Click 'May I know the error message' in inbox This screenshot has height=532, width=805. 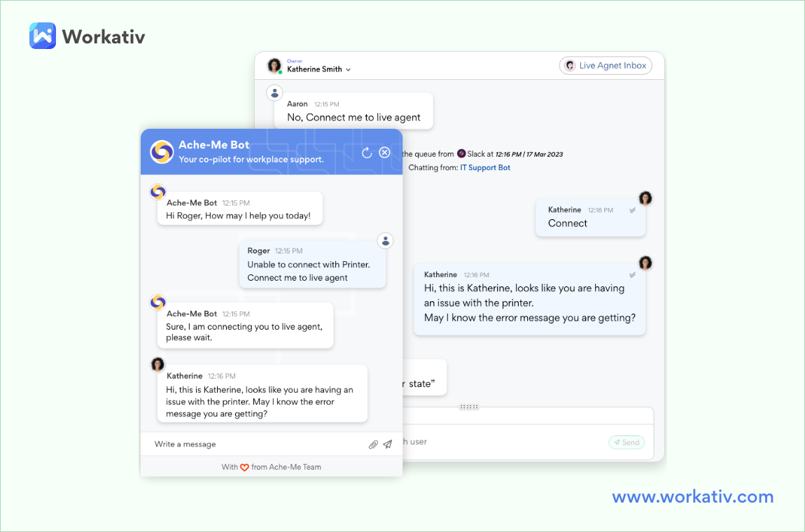pyautogui.click(x=530, y=318)
